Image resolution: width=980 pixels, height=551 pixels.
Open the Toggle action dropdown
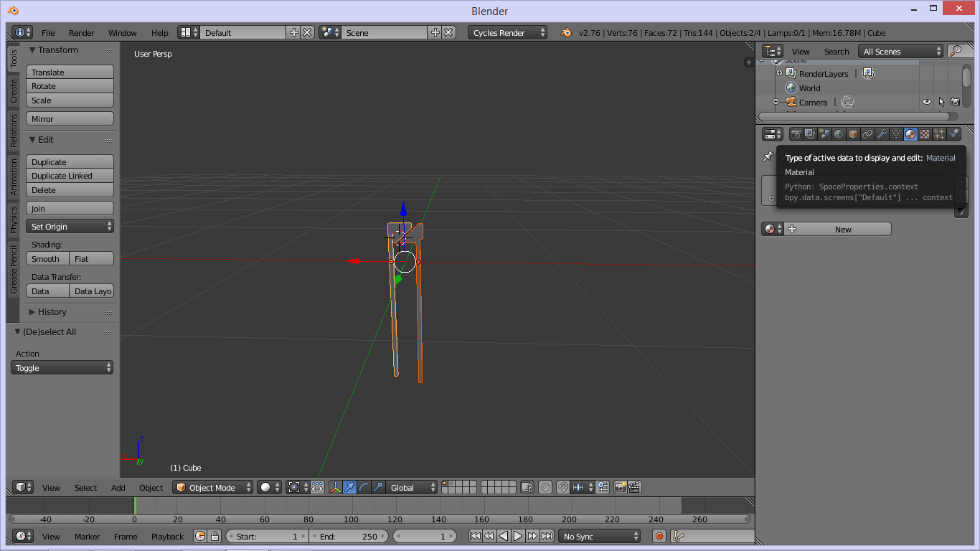(62, 367)
